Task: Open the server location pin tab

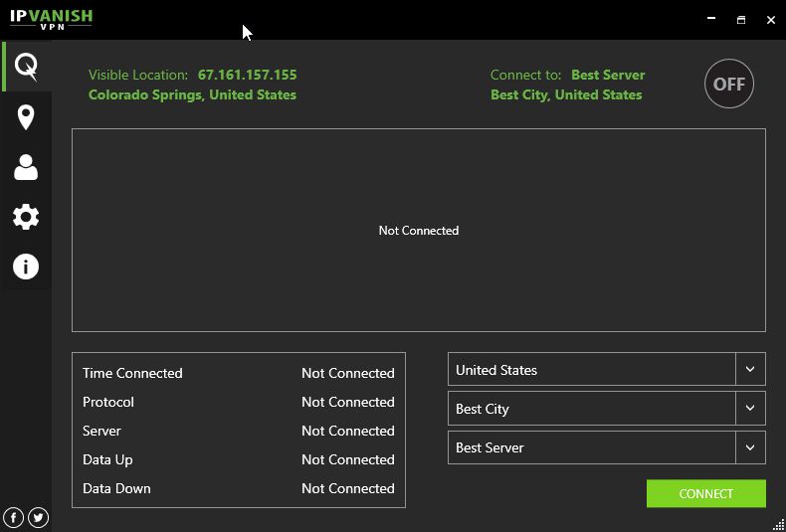Action: [26, 117]
